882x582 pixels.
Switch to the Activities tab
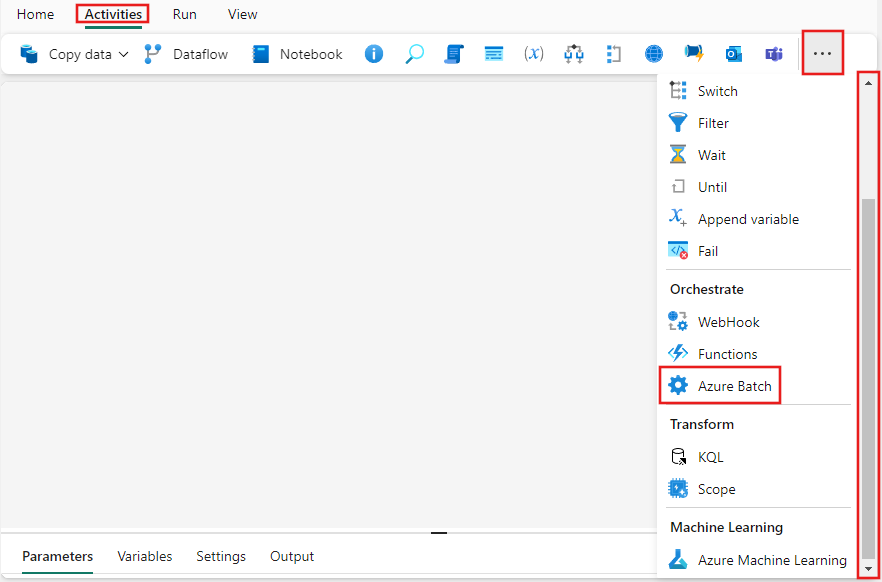click(112, 14)
